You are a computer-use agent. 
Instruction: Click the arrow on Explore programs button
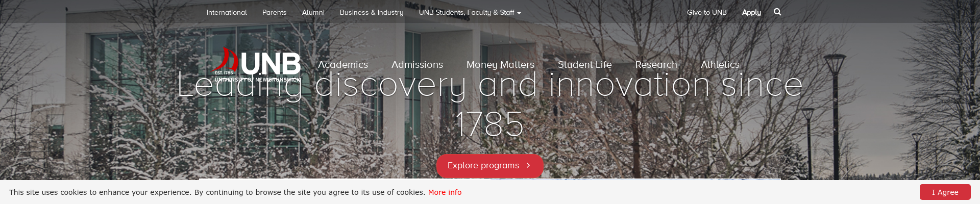pos(528,165)
